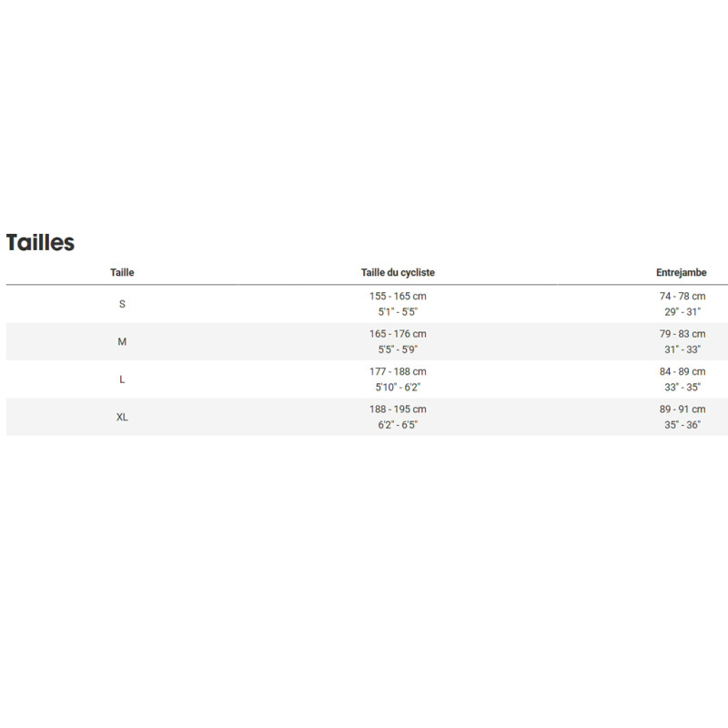728x728 pixels.
Task: Click the Tailles section heading
Action: pos(40,242)
